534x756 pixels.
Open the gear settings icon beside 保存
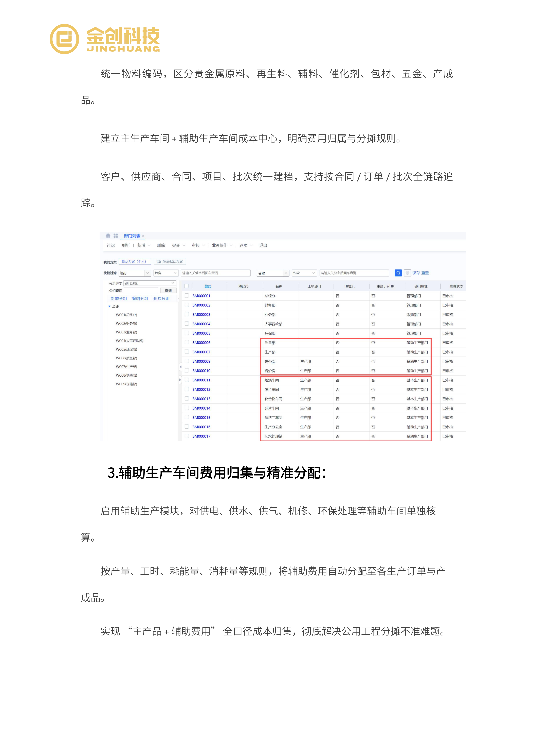coord(407,273)
